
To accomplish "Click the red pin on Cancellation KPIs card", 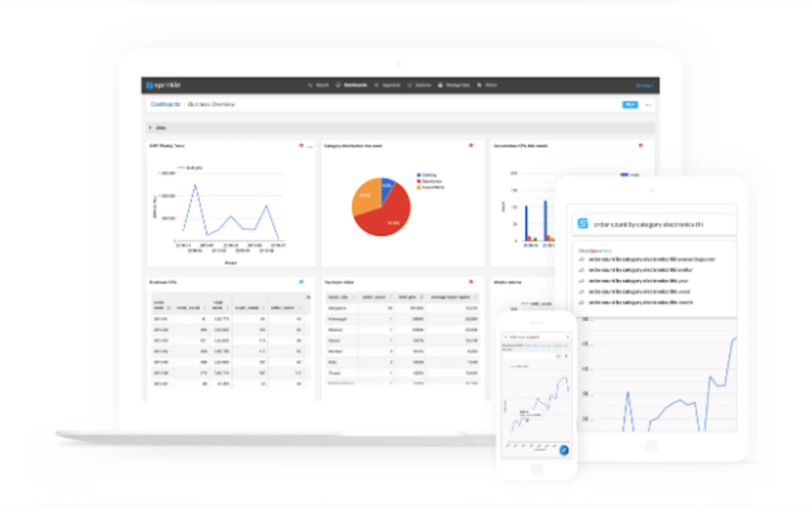I will tap(640, 146).
